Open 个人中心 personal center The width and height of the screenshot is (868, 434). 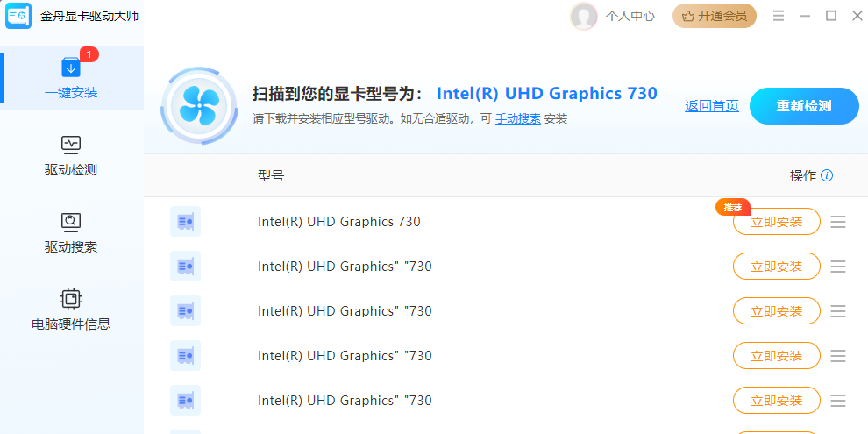point(630,16)
